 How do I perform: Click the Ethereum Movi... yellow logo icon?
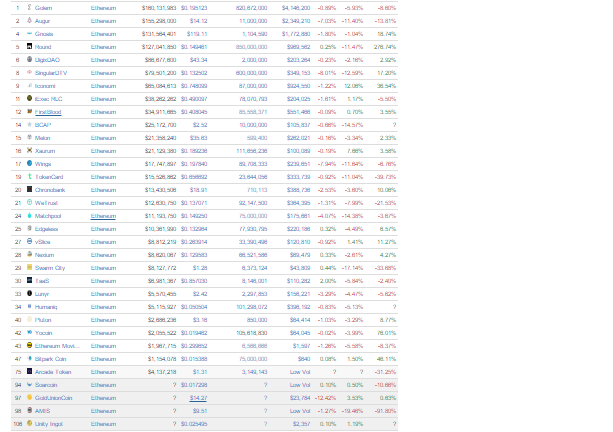(29, 345)
